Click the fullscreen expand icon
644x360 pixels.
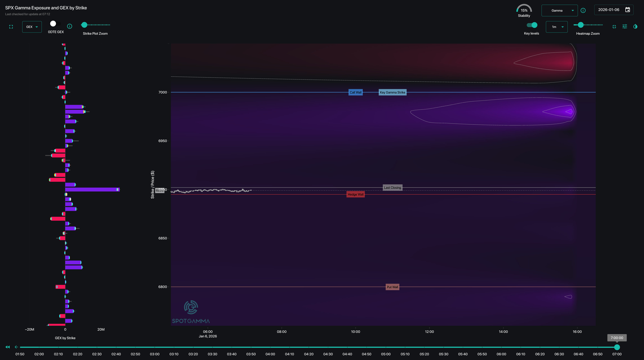(x=11, y=27)
